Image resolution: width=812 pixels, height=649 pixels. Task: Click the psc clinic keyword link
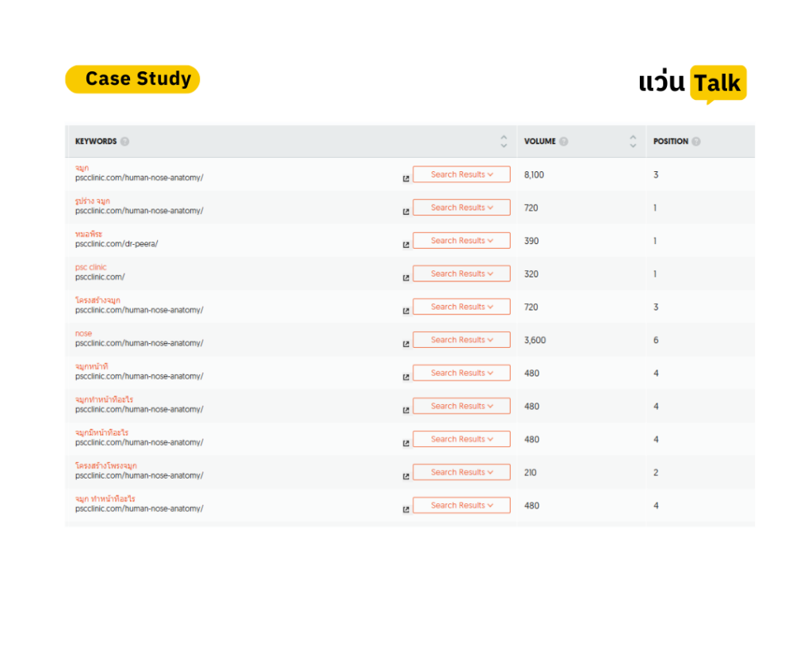90,267
